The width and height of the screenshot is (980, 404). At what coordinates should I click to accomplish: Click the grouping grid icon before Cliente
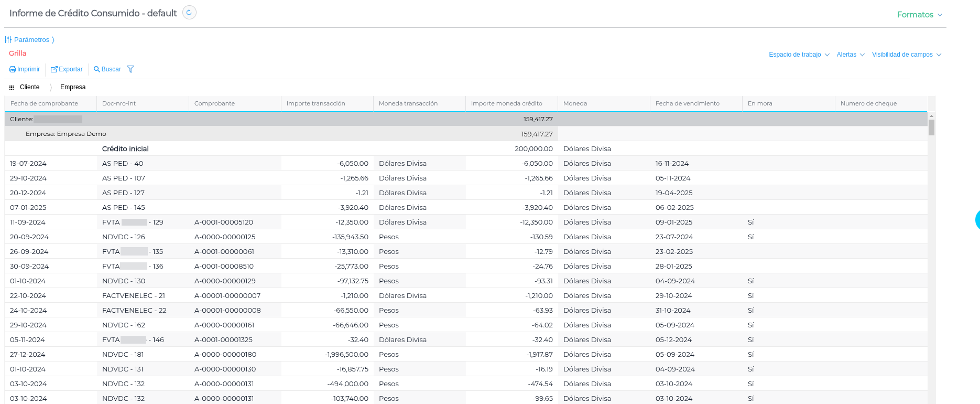click(x=12, y=88)
